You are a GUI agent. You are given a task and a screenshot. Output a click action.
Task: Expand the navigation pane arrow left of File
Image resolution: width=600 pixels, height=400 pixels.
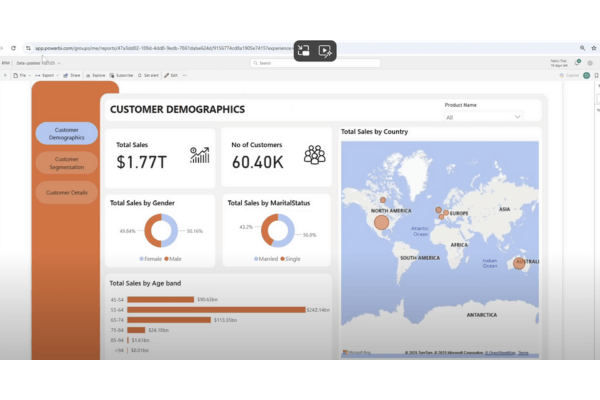click(x=5, y=75)
